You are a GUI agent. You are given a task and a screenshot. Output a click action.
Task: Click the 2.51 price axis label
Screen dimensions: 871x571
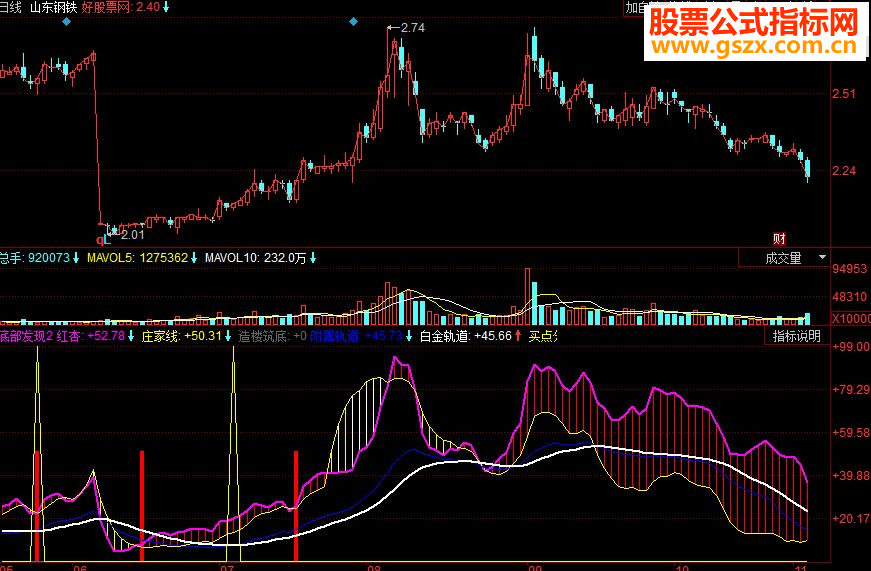tap(844, 93)
